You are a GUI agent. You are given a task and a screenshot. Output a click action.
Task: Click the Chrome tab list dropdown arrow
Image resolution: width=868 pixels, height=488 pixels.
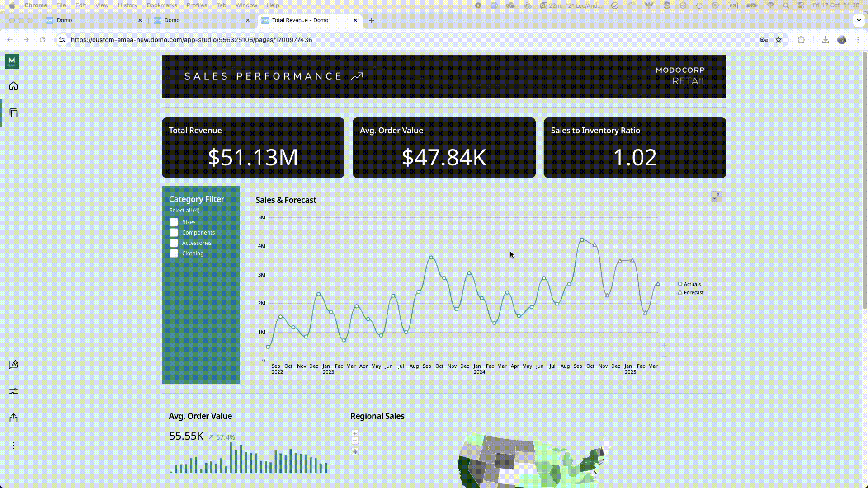pos(859,20)
